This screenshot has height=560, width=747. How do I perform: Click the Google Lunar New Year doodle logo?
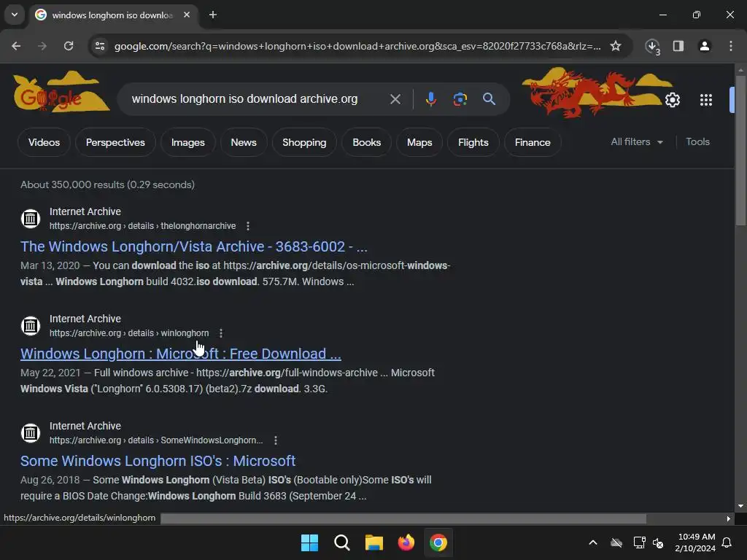coord(61,93)
